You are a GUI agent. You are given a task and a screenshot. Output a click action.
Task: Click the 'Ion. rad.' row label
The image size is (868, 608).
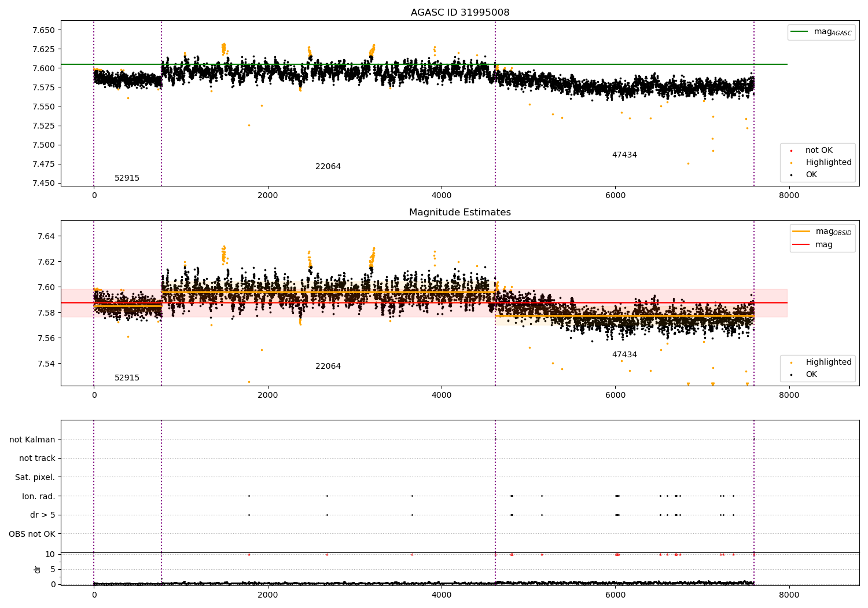tap(39, 496)
